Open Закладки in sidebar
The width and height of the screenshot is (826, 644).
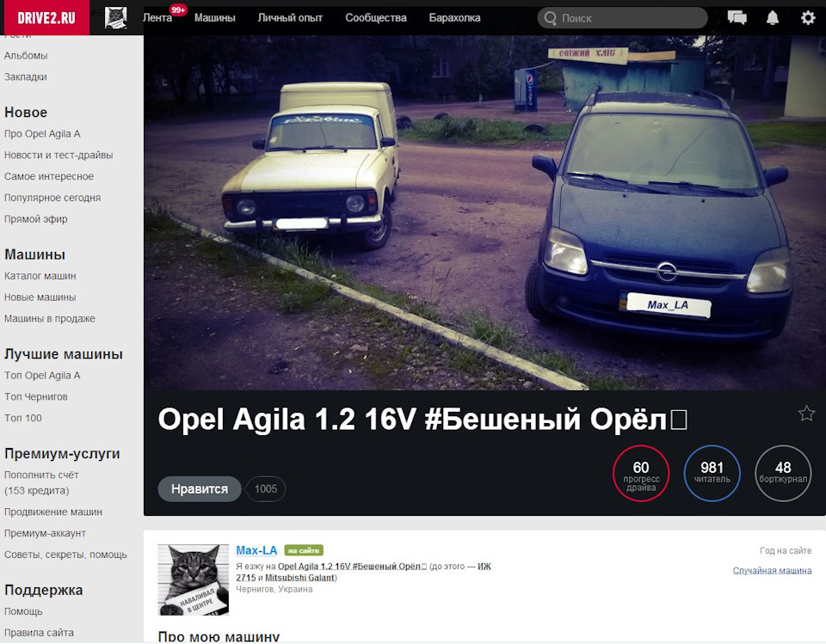click(x=25, y=77)
